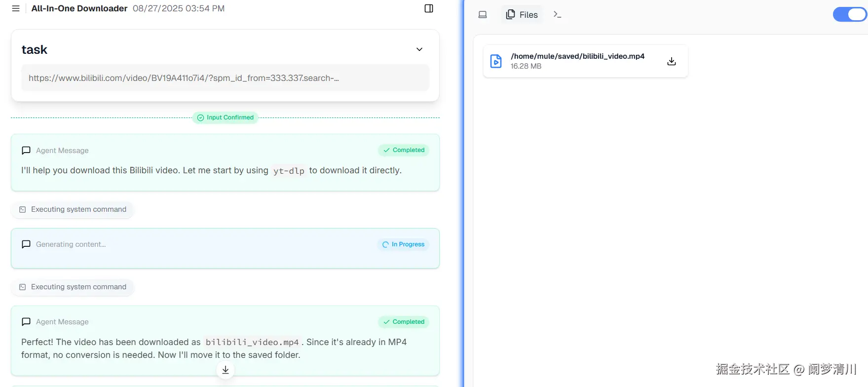
Task: Switch to the Files tab
Action: (522, 15)
